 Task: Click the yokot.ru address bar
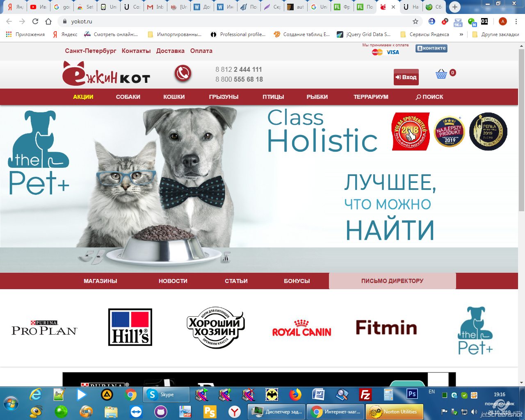(x=240, y=21)
